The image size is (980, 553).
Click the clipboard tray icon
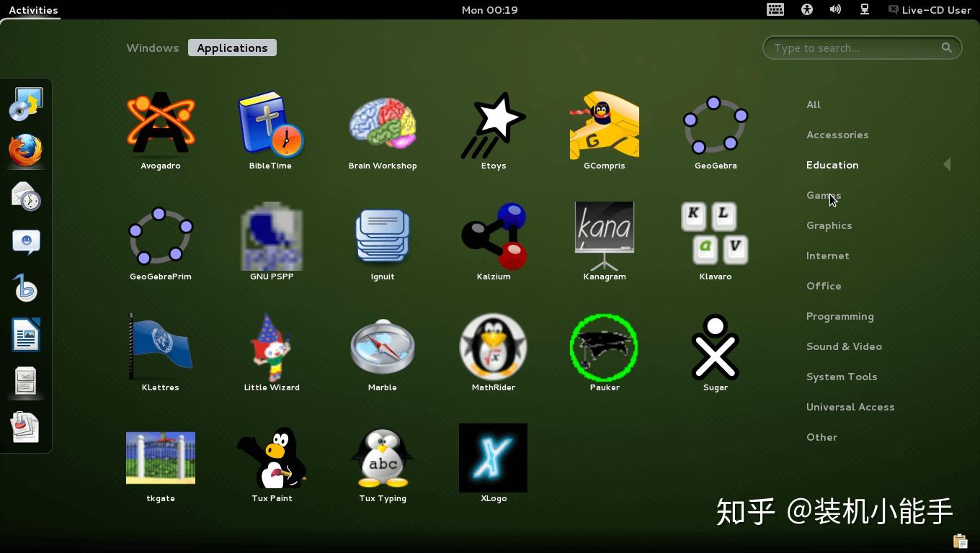[x=960, y=541]
